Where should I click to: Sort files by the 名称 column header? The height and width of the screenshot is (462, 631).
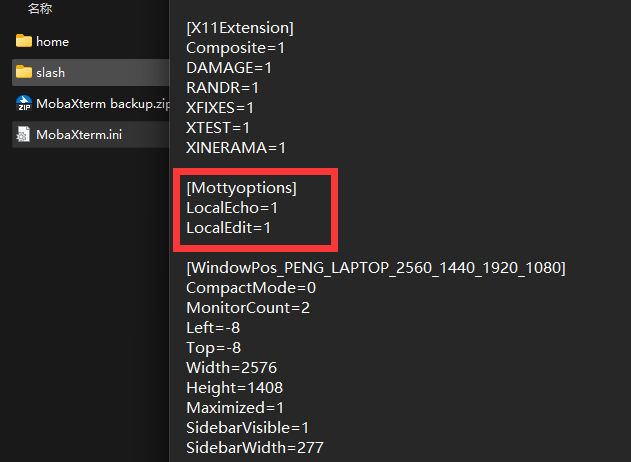pos(40,9)
